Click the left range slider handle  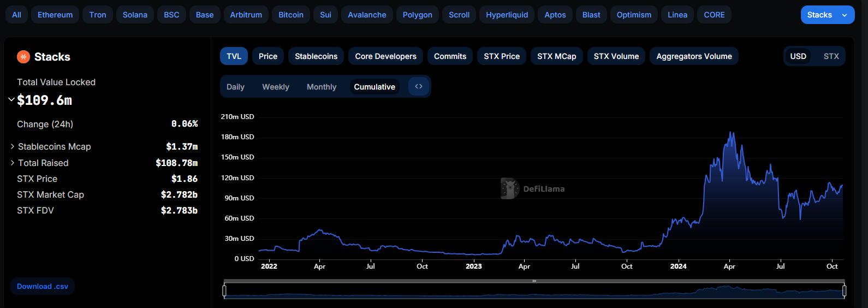[224, 291]
